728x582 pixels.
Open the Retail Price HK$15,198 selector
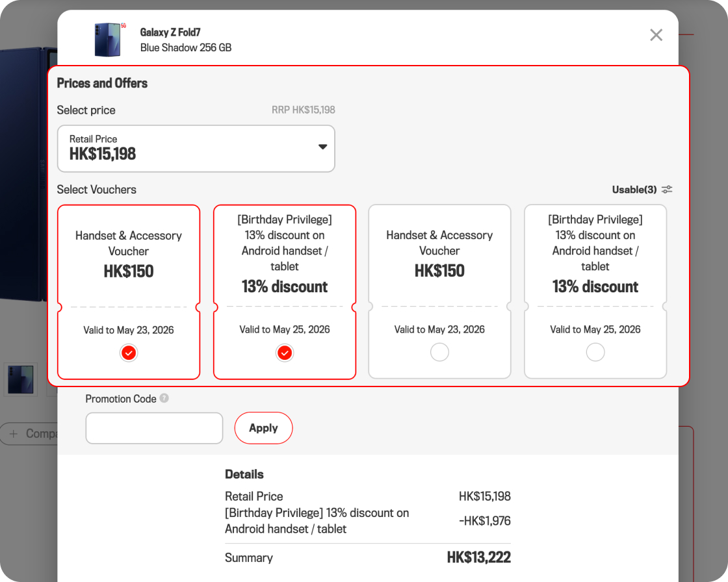[x=195, y=149]
